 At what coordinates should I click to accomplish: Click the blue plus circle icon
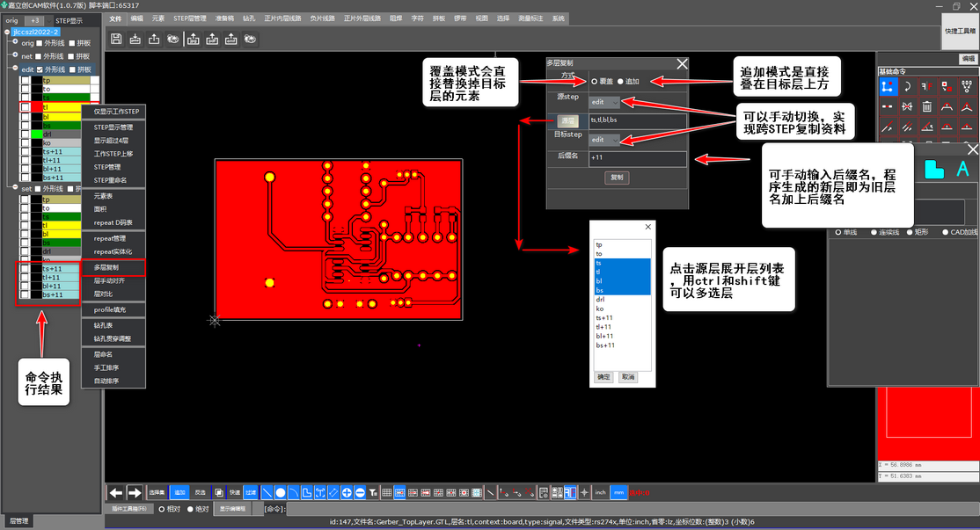347,492
